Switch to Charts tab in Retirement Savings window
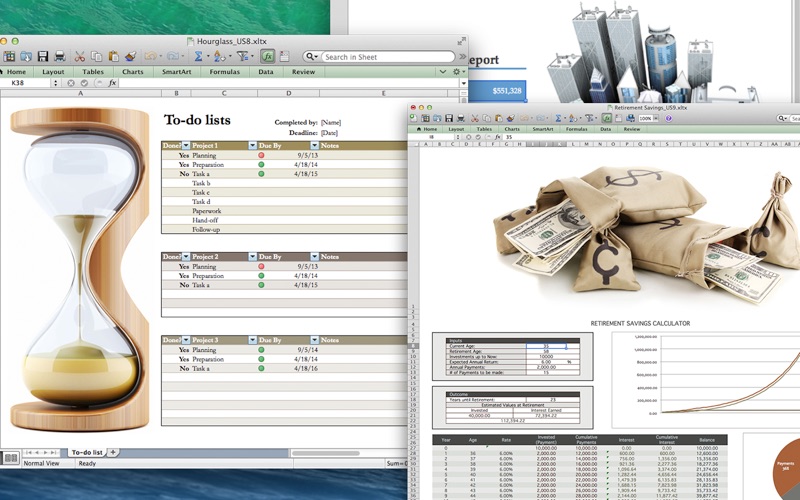Screen dimensions: 800x500 point(512,129)
